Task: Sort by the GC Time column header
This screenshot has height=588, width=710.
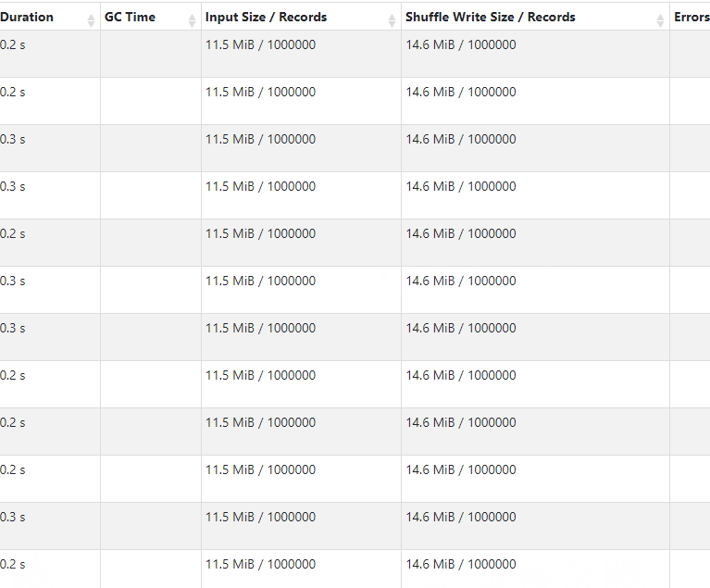Action: click(x=130, y=18)
